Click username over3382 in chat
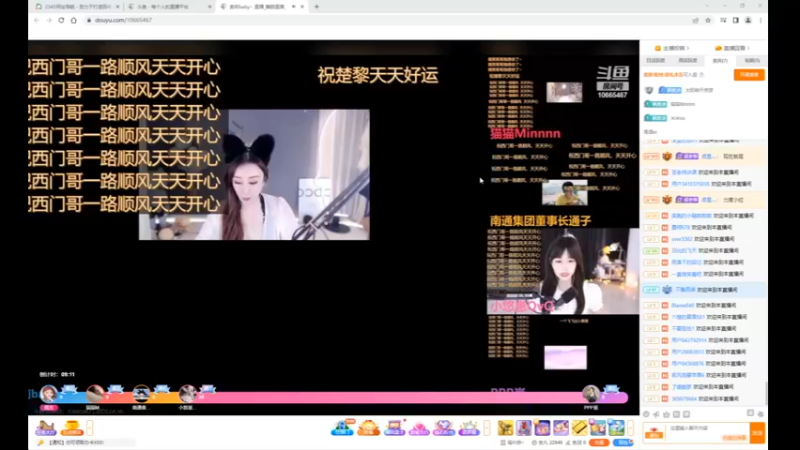This screenshot has height=450, width=800. coord(682,239)
